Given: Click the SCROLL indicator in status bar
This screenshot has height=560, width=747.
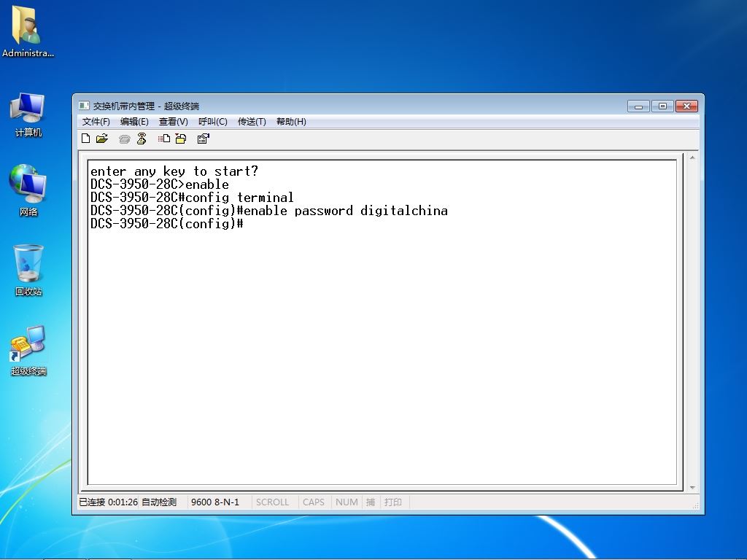Looking at the screenshot, I should (273, 502).
